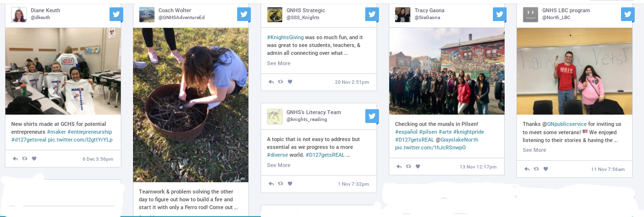View the Thank You Vets whiteboard photo
644x217 pixels.
click(x=574, y=71)
